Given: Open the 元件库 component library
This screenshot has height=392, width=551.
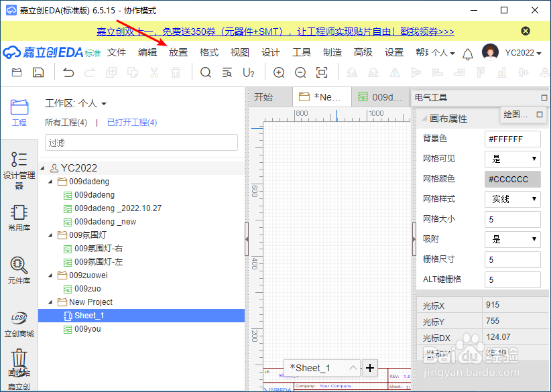Looking at the screenshot, I should point(19,271).
